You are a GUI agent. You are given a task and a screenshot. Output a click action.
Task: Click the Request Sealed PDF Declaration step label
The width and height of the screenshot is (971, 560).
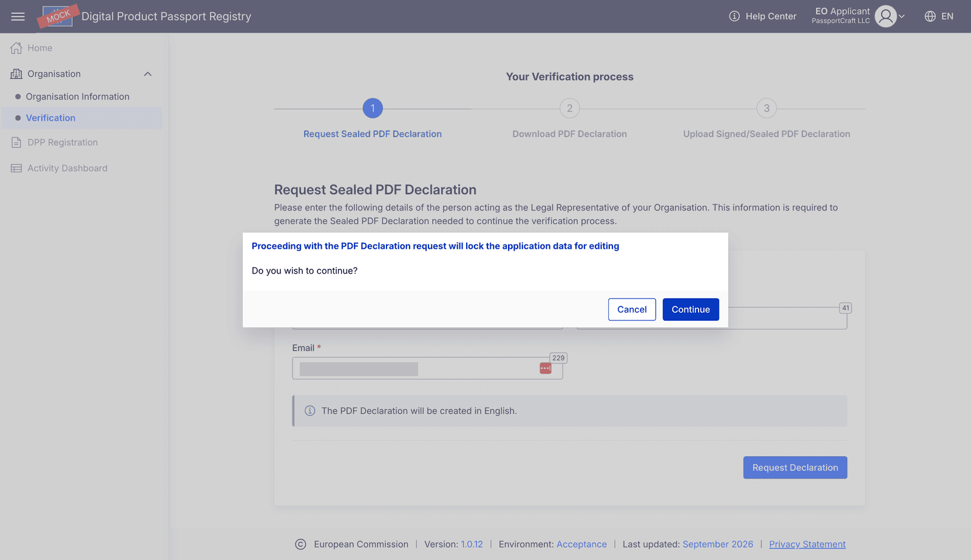tap(373, 134)
